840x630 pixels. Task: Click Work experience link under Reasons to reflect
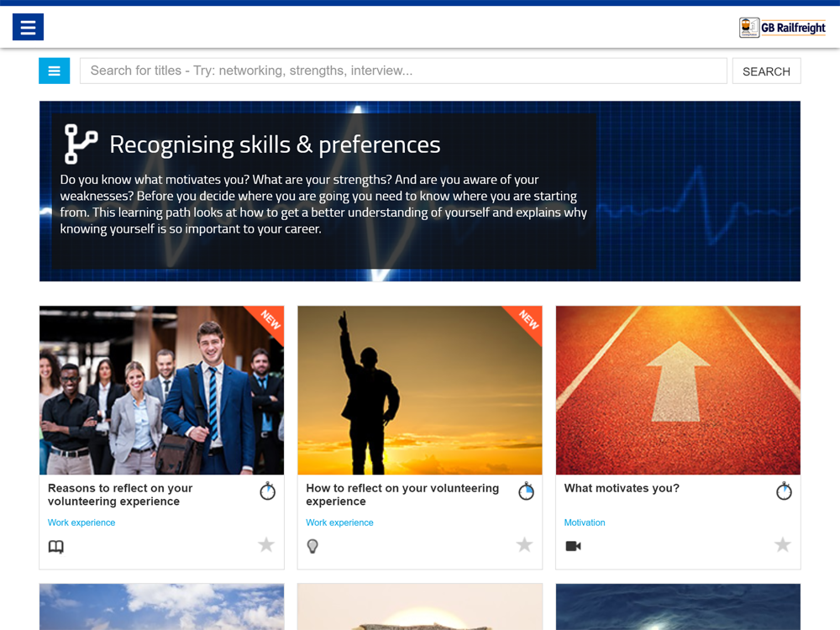pos(81,522)
